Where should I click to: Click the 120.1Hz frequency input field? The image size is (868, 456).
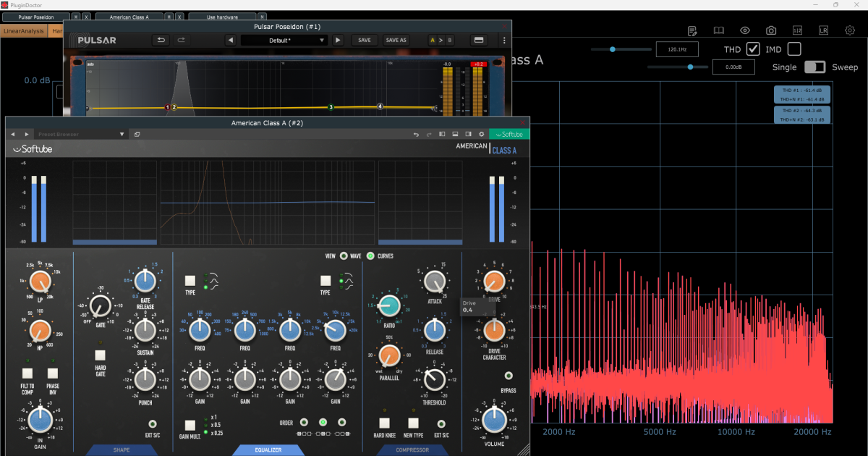pos(677,49)
